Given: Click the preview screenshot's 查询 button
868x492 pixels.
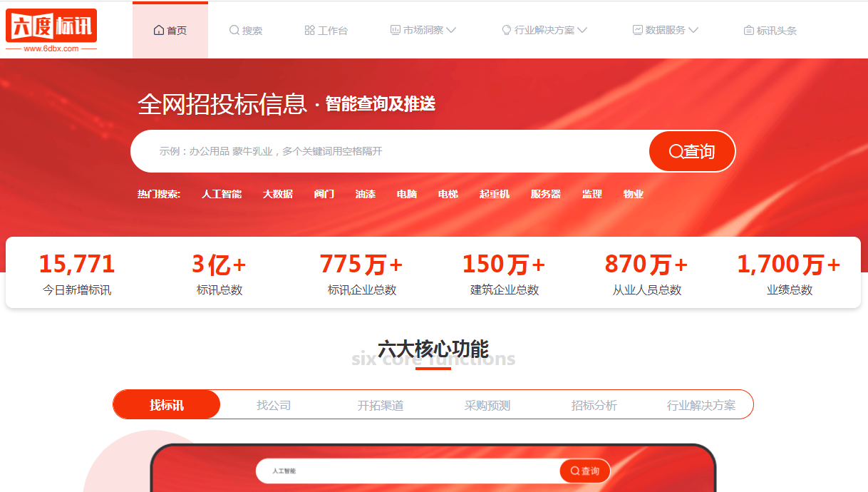Looking at the screenshot, I should point(585,471).
